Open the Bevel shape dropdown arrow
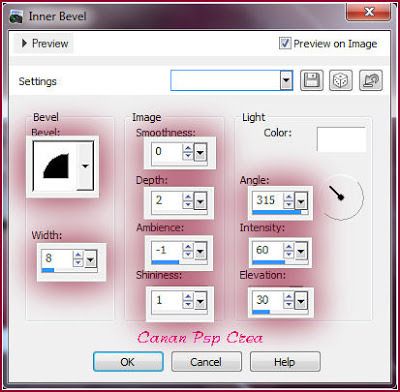 click(x=85, y=166)
